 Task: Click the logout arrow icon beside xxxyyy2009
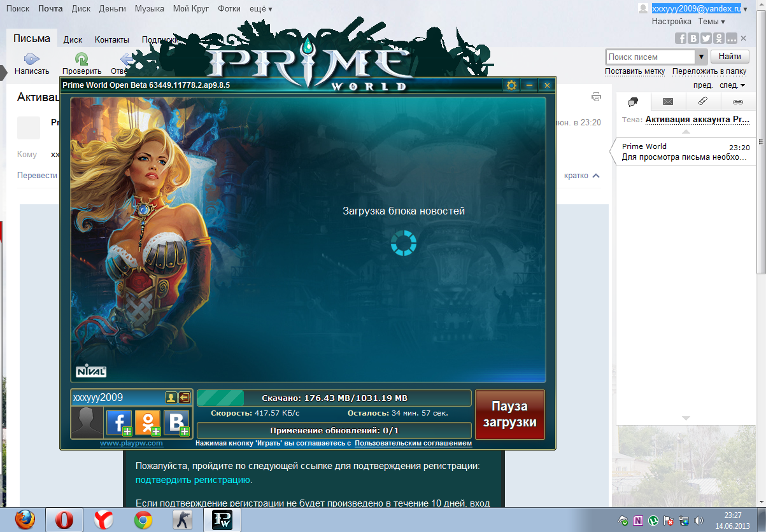click(x=184, y=398)
